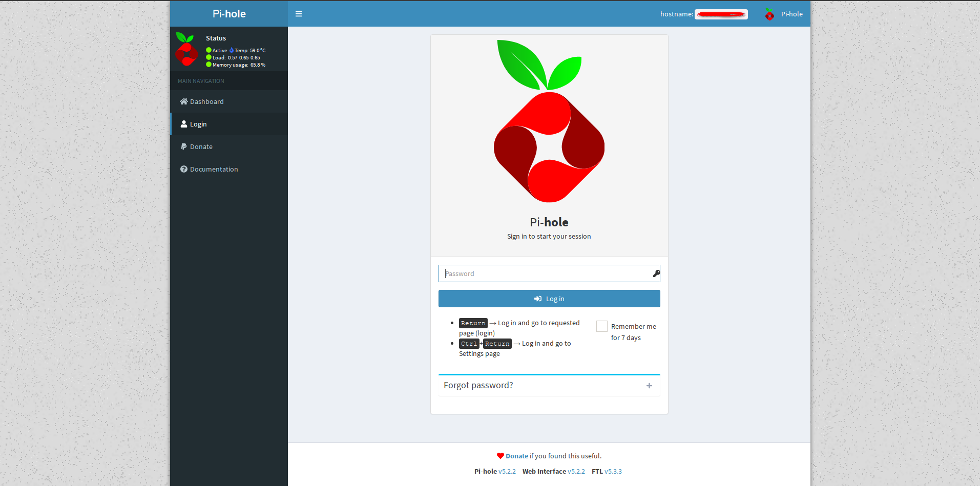Click the MAIN NAVIGATION header label

[x=201, y=81]
